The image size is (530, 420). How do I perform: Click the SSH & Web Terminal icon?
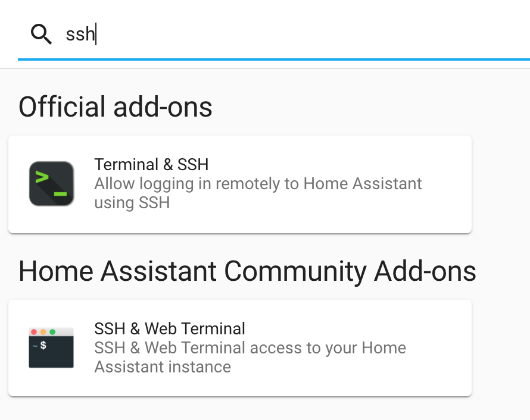tap(51, 347)
